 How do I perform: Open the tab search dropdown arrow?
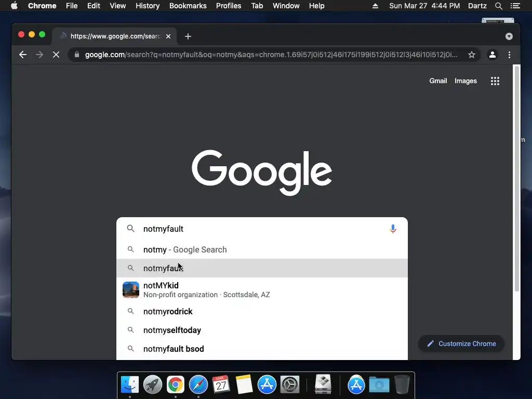point(509,36)
